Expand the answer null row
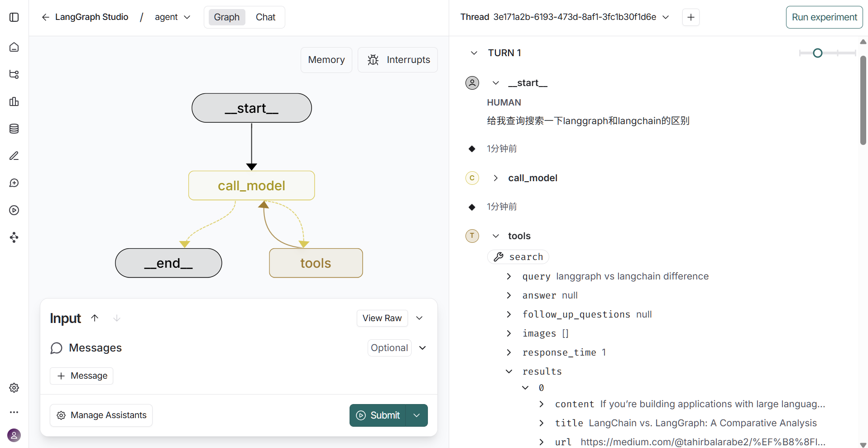Screen dimensions: 868x448 509,295
